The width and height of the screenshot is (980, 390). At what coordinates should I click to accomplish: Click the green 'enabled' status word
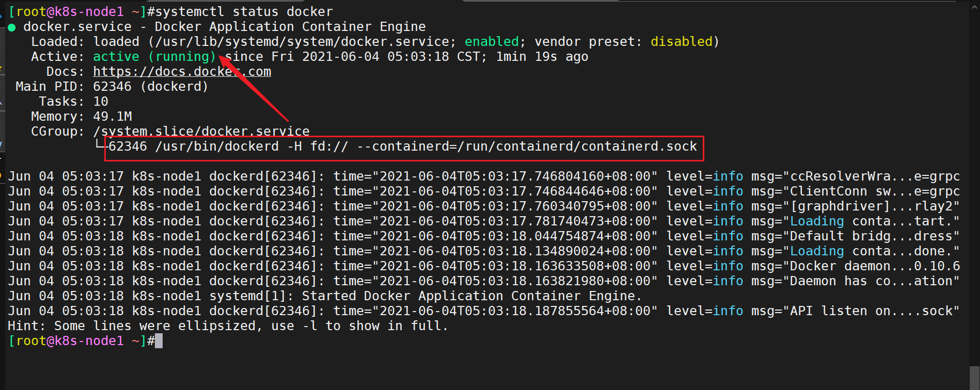492,41
